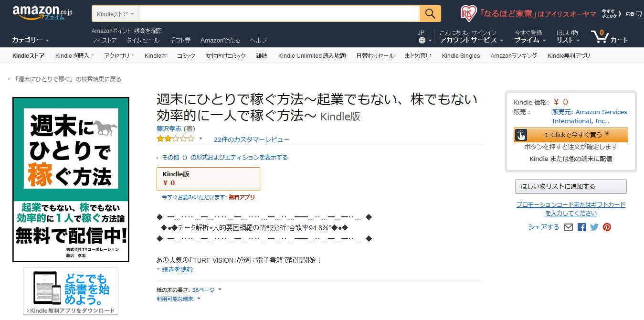Viewport: 644px width, 320px height.
Task: Click ヘルプ header link
Action: point(259,40)
